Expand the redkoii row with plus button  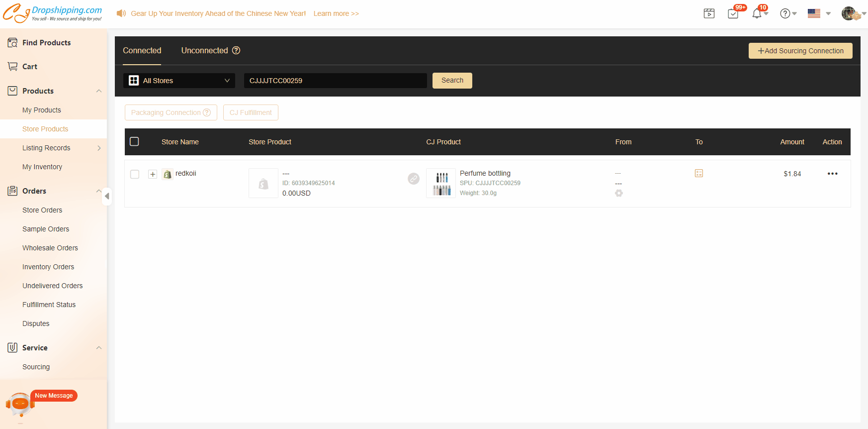tap(153, 174)
